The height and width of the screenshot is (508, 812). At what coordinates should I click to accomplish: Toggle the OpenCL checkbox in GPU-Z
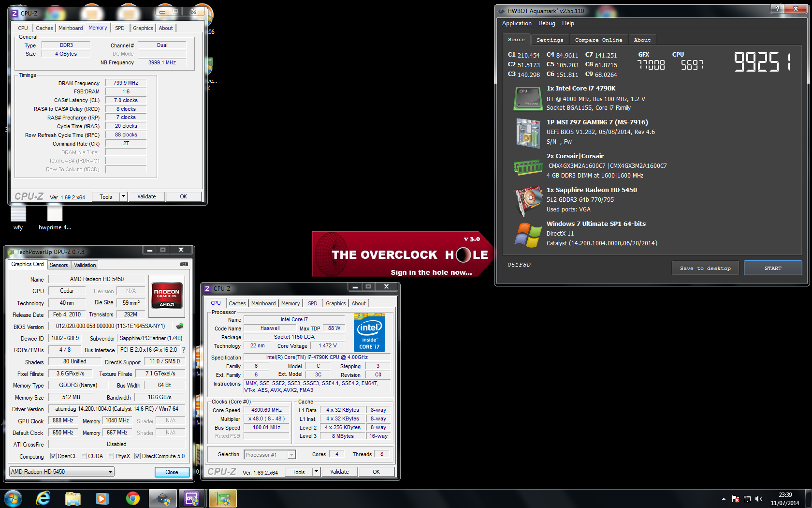point(53,456)
